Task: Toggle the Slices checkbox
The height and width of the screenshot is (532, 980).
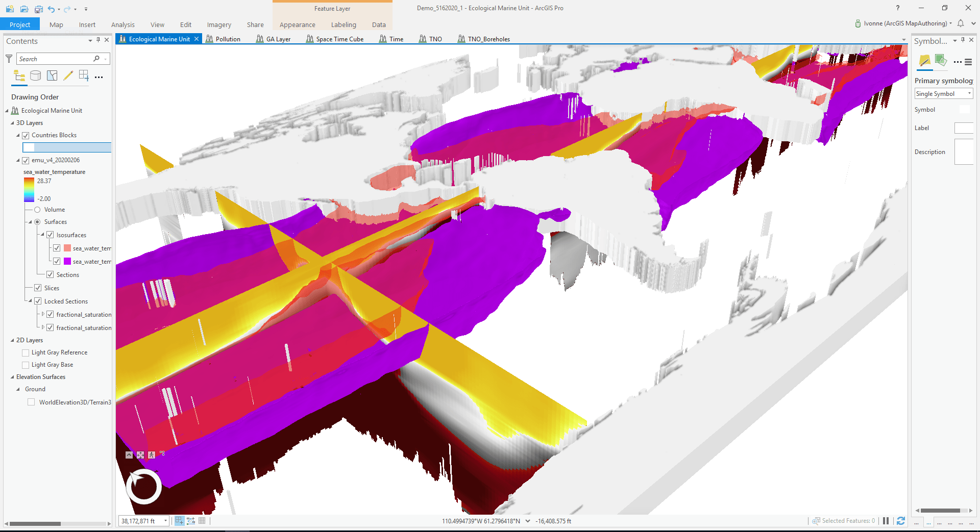Action: pos(38,288)
